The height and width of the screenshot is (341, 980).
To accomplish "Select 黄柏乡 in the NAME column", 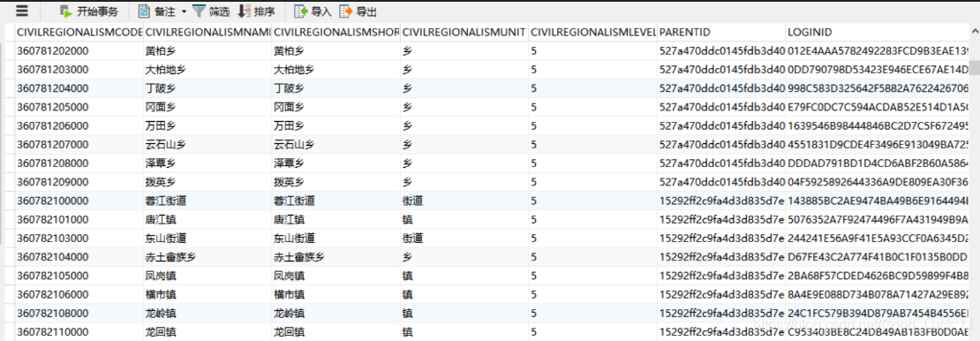I will click(x=207, y=50).
